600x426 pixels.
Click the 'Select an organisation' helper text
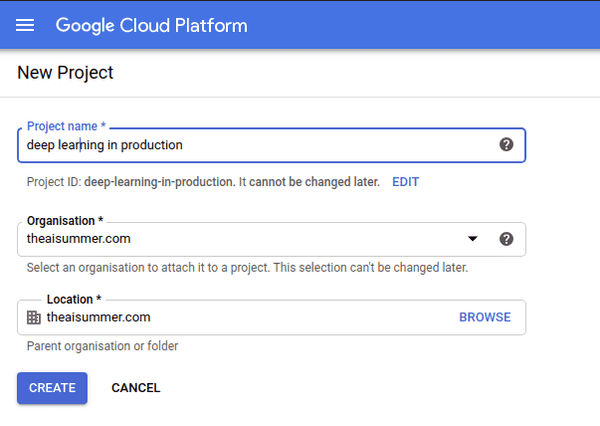(247, 268)
